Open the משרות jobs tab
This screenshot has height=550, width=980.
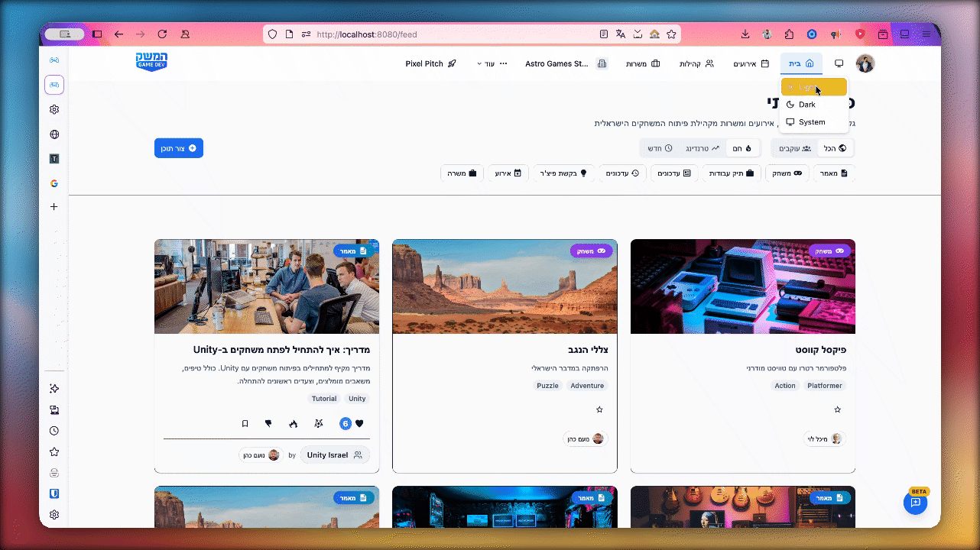[x=643, y=63]
